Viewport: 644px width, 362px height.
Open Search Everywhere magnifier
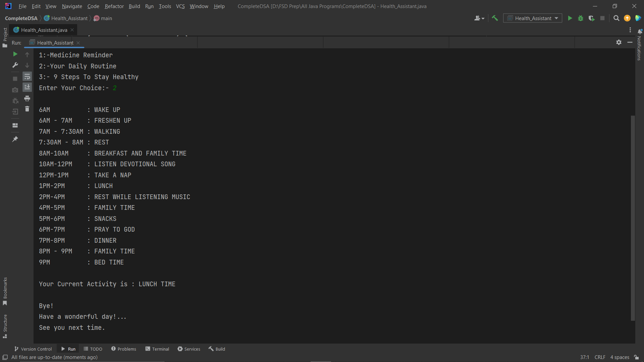click(616, 18)
